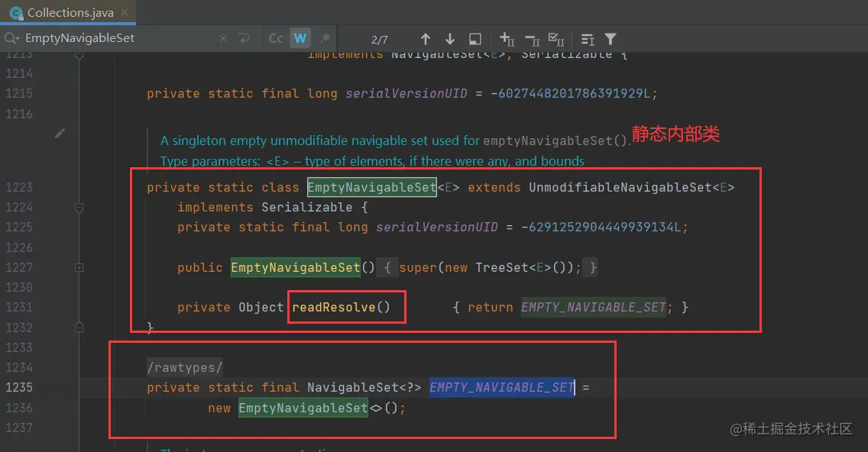Click new EmptyNavigableSet<>() on line 1236
This screenshot has width=868, height=452.
(x=306, y=408)
